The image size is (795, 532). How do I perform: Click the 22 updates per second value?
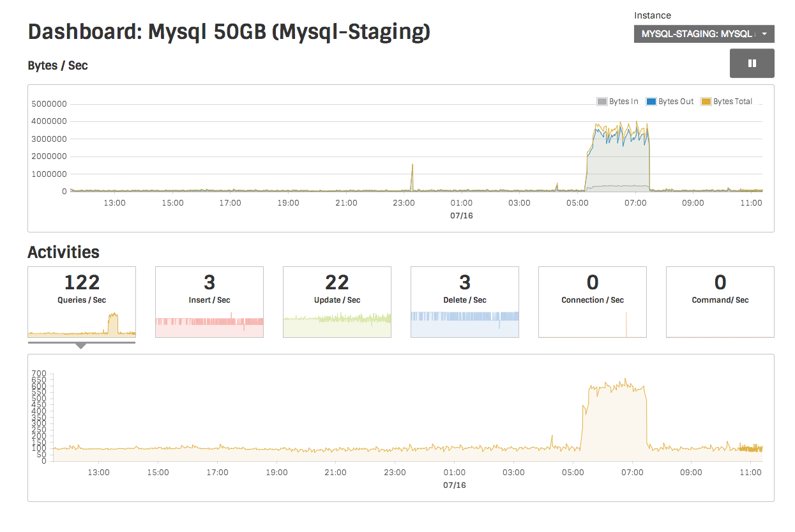tap(337, 282)
